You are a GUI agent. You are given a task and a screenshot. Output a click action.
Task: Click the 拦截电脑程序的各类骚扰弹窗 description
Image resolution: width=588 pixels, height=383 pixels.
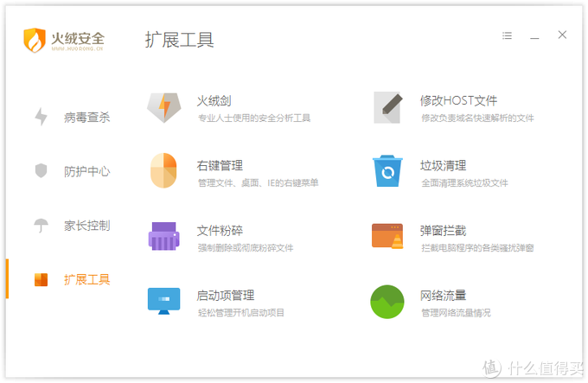(x=477, y=248)
